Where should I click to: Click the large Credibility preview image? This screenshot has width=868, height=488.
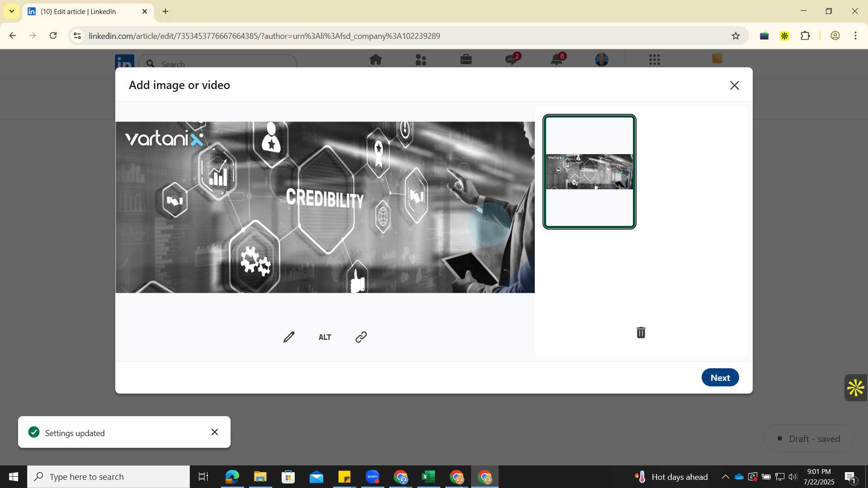pos(325,207)
